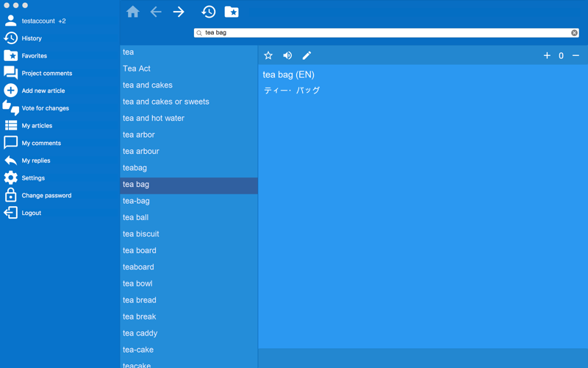588x368 pixels.
Task: Select 'teaboard' entry
Action: point(189,266)
